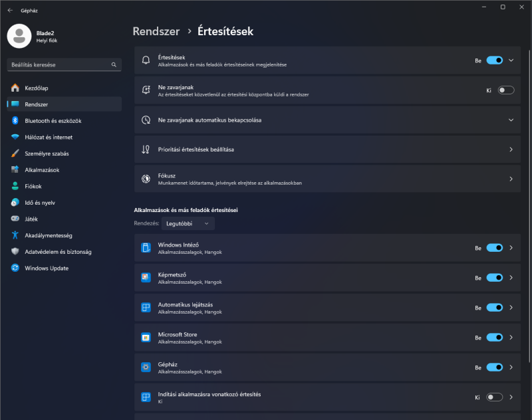532x420 pixels.
Task: Click the Microsoft Store app icon
Action: (x=146, y=338)
